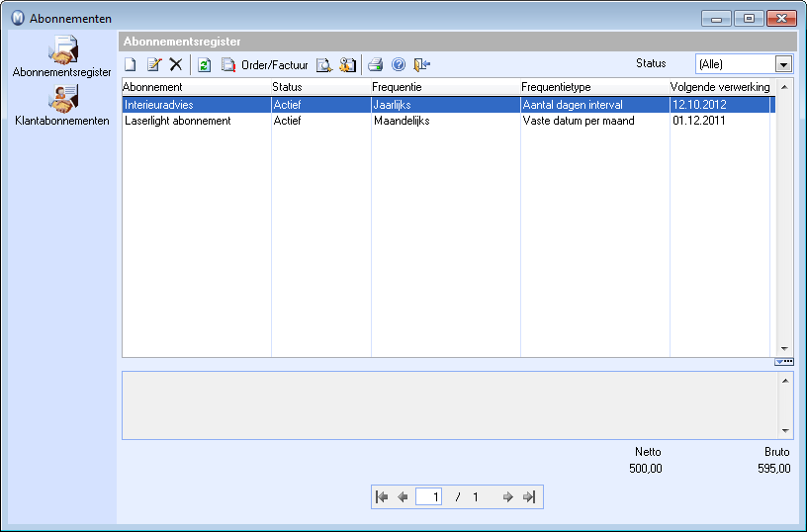Screen dimensions: 807x532
Task: Click the exit door icon
Action: pyautogui.click(x=422, y=65)
